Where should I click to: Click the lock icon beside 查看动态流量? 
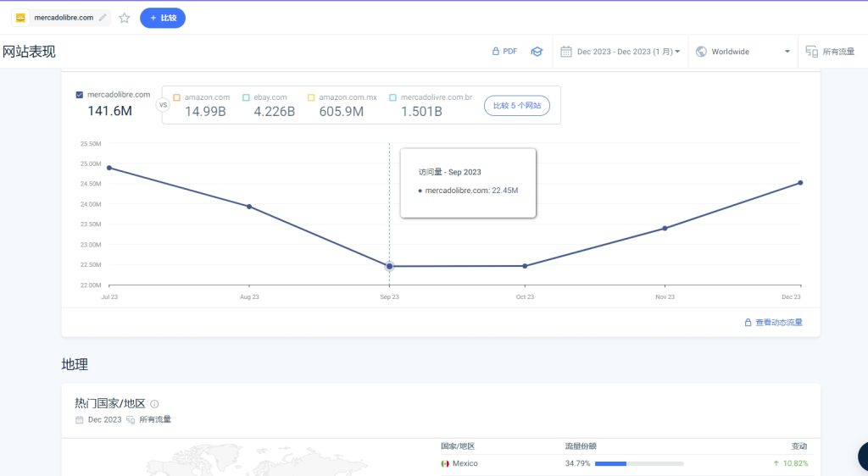[x=748, y=323]
